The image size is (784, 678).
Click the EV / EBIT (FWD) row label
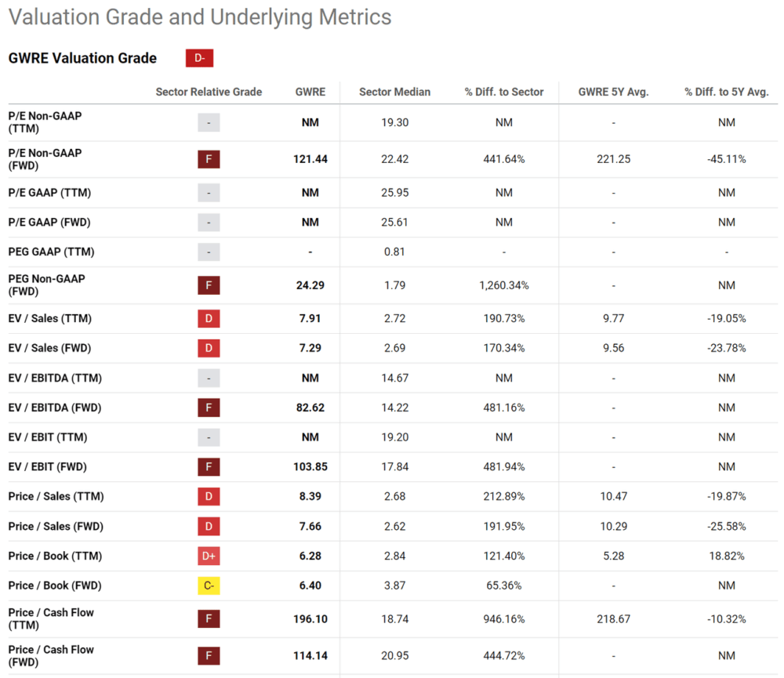point(48,467)
